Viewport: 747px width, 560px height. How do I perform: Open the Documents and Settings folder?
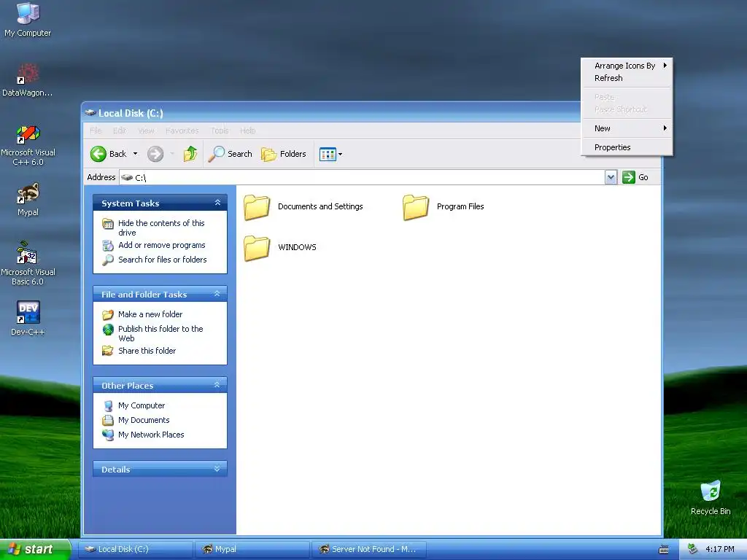pos(303,207)
